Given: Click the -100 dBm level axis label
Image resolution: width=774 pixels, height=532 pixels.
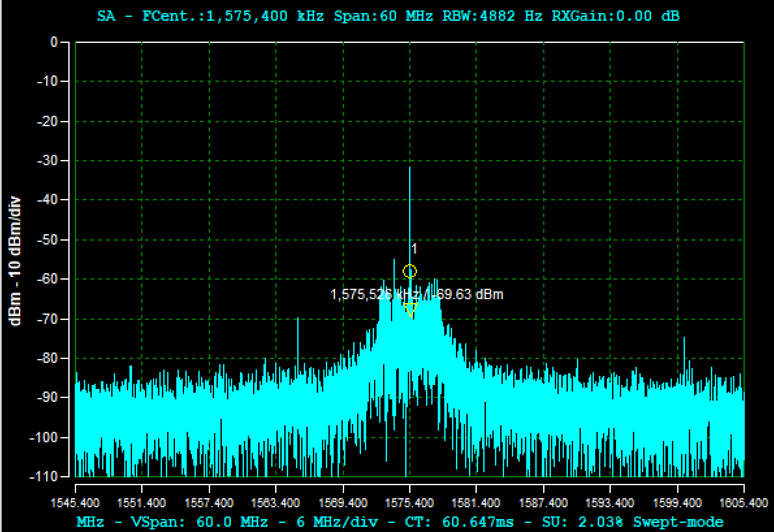Looking at the screenshot, I should tap(44, 437).
